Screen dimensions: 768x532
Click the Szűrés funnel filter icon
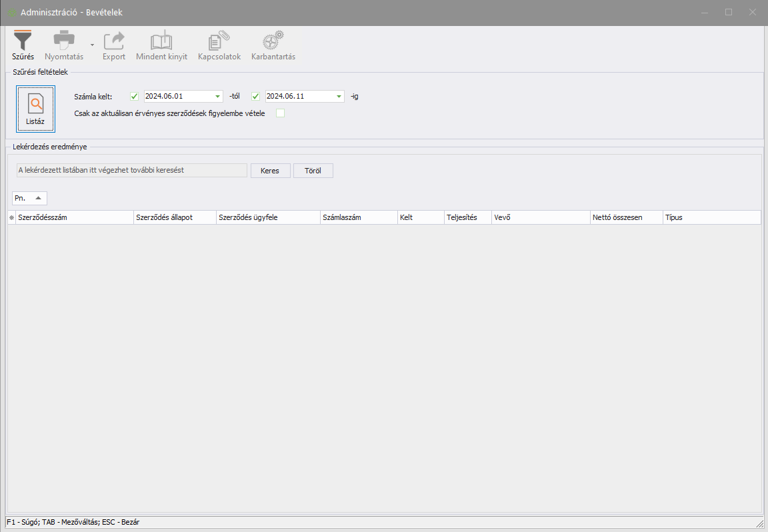(x=23, y=41)
